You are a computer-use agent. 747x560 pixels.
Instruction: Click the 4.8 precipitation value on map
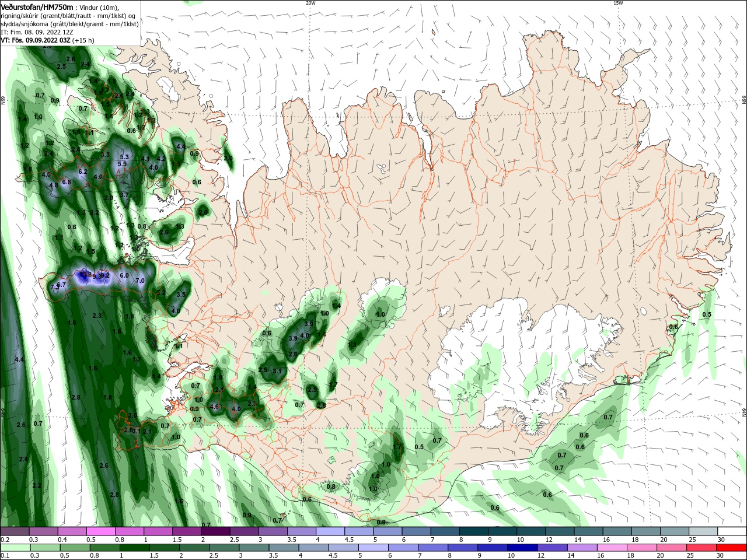click(54, 185)
